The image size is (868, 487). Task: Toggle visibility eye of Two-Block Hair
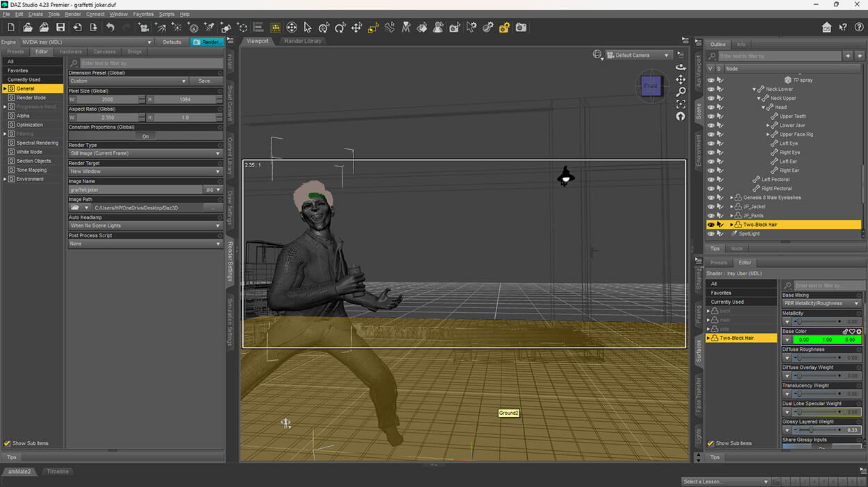click(710, 225)
